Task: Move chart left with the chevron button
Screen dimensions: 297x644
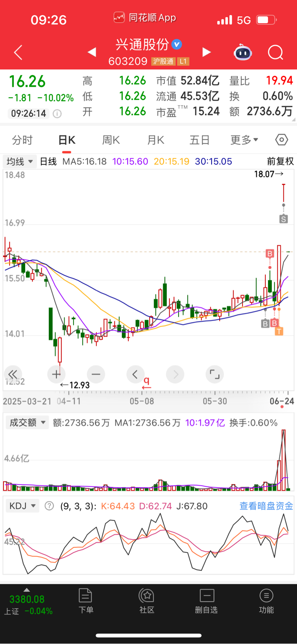Action: (x=135, y=374)
